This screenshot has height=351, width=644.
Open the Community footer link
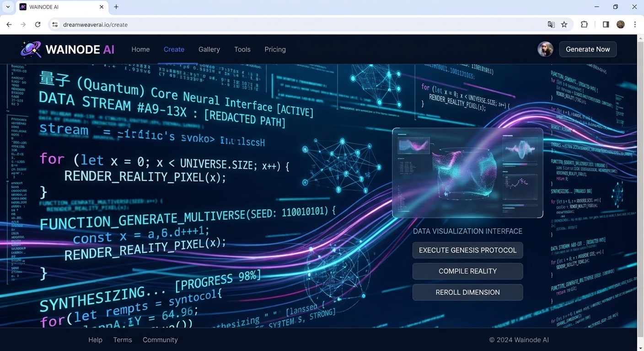pos(160,340)
